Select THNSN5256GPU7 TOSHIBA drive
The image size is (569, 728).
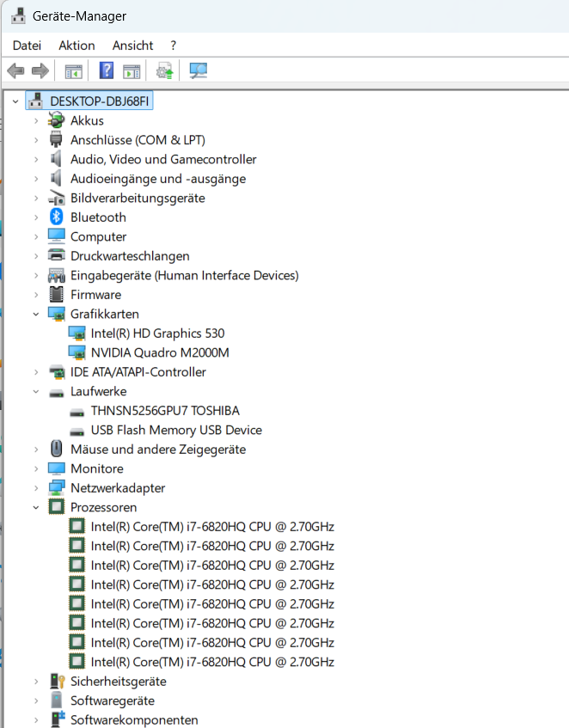[x=165, y=411]
